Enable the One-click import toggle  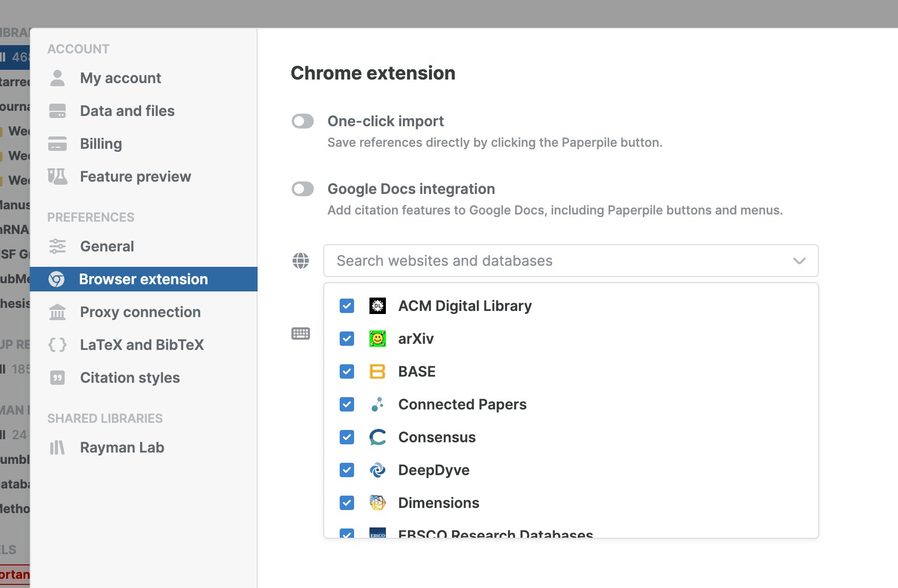pos(303,121)
